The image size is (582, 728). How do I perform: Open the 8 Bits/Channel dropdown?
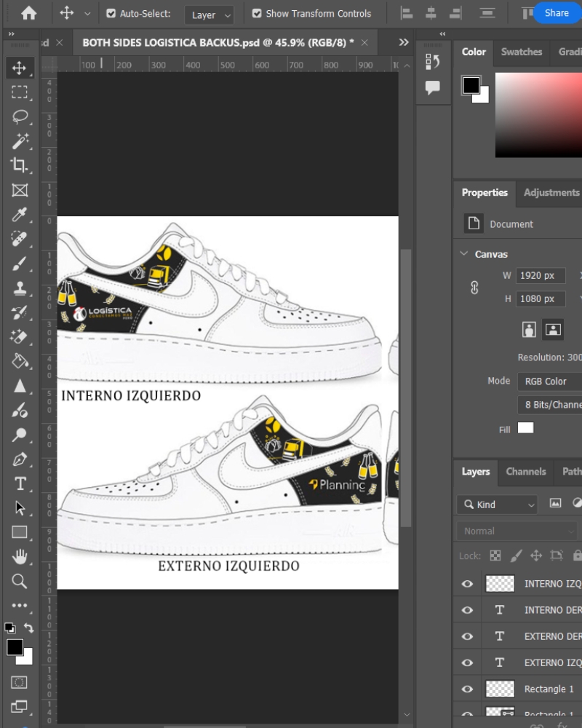point(550,405)
